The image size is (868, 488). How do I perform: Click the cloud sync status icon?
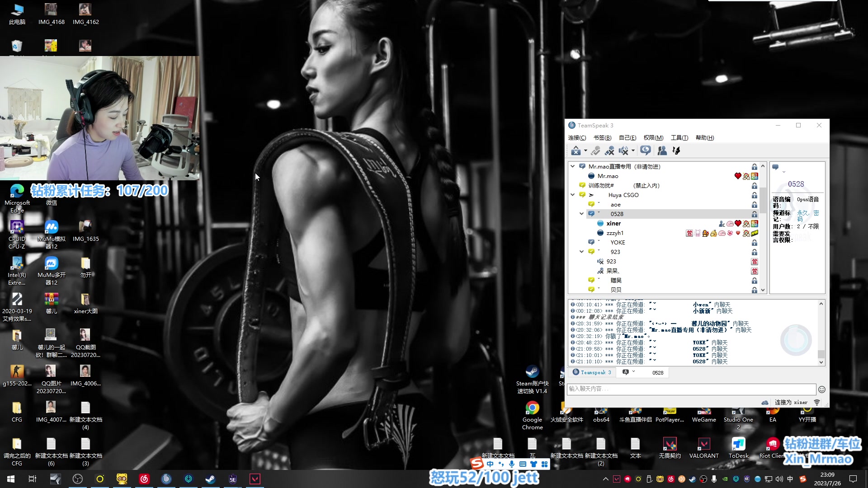765,402
